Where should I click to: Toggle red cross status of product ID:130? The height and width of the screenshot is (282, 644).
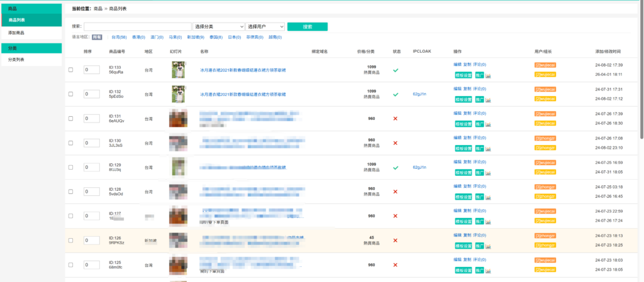click(396, 143)
